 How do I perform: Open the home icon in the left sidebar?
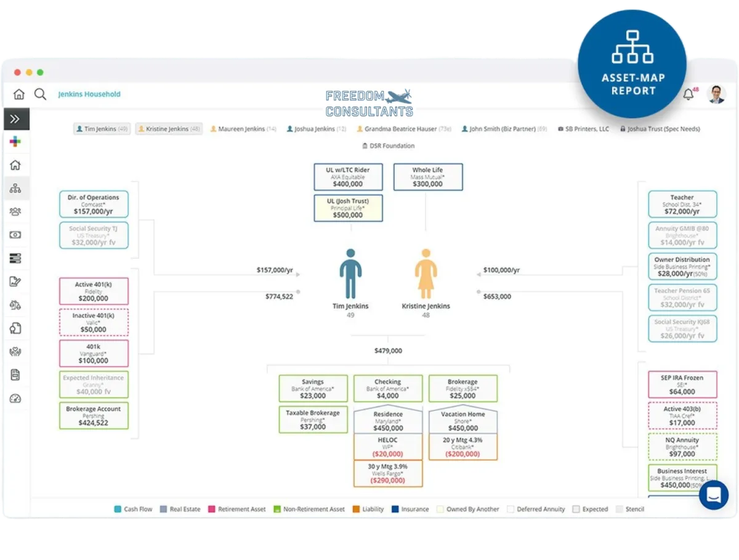point(15,165)
